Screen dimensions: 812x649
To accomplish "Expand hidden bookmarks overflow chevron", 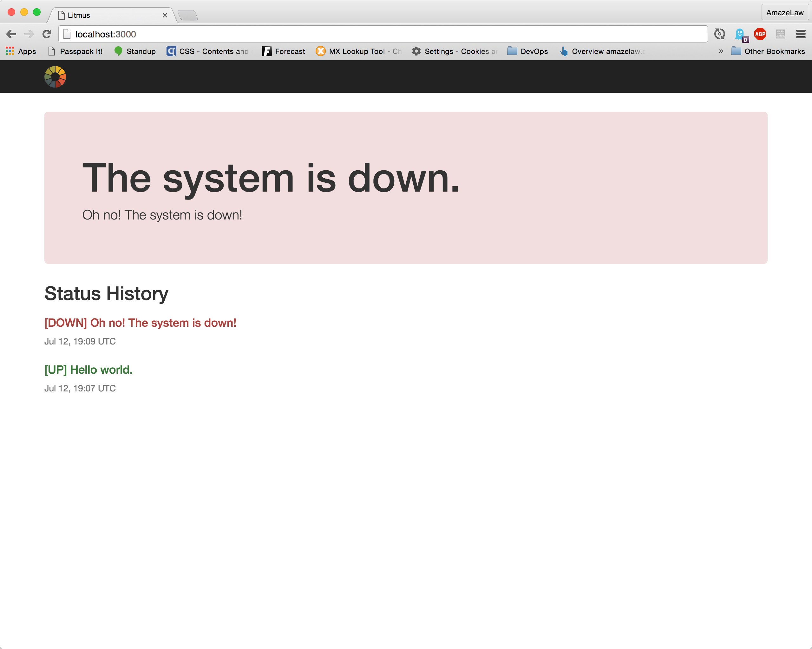I will [x=721, y=51].
